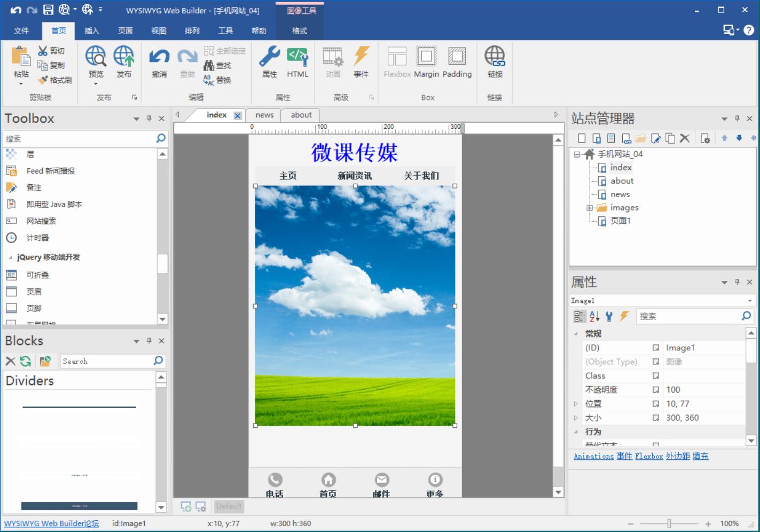Click the Animations link in properties panel

click(593, 456)
